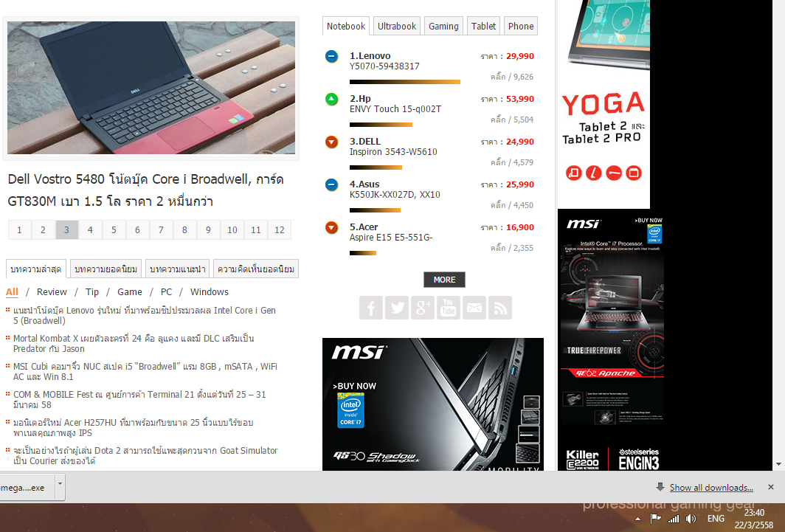The image size is (785, 532).
Task: Open the volume speaker icon
Action: [691, 519]
